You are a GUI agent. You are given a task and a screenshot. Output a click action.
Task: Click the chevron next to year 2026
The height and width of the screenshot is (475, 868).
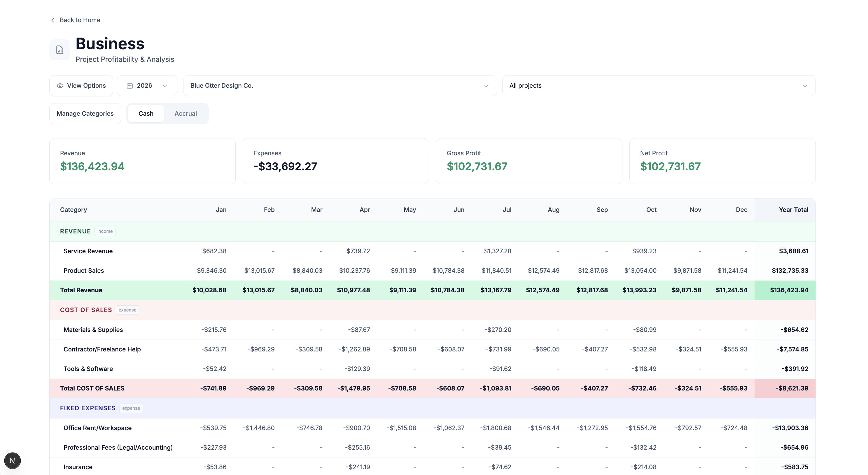tap(165, 86)
